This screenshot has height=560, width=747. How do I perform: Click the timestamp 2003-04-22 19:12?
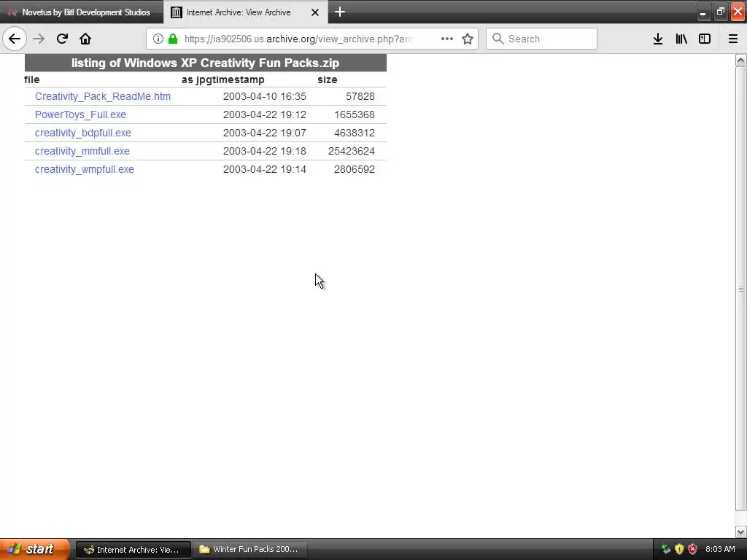[264, 114]
